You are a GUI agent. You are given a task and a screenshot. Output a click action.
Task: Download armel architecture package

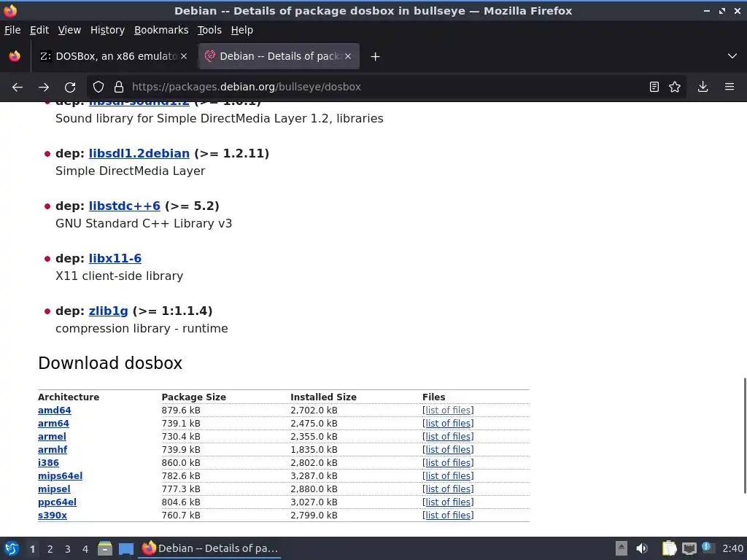[x=52, y=436]
